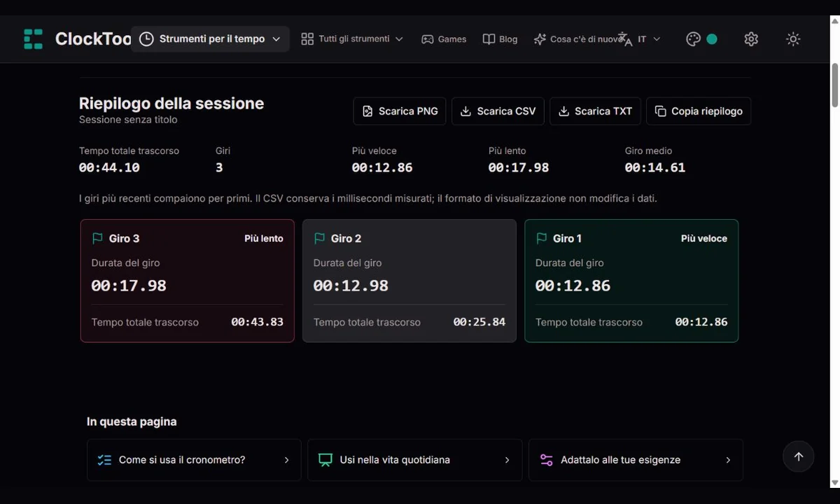
Task: Click the Più veloce badge on Giro 1
Action: coord(704,239)
